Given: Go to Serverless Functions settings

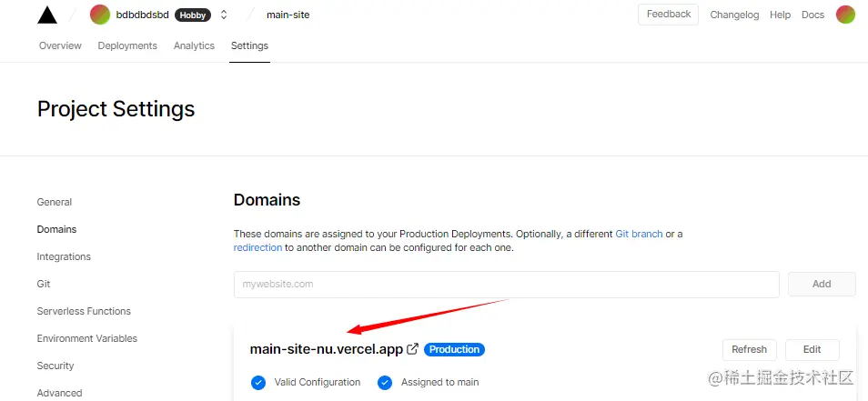Looking at the screenshot, I should [x=84, y=311].
